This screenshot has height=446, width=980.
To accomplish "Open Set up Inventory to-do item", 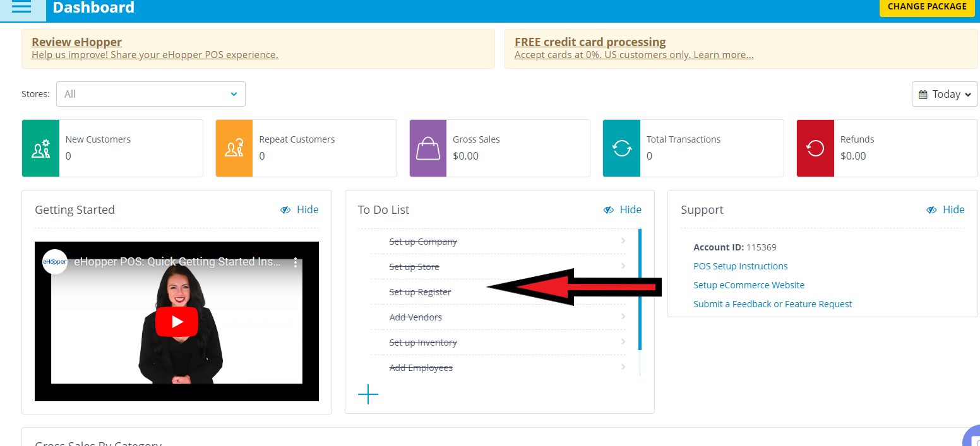I will click(x=423, y=343).
